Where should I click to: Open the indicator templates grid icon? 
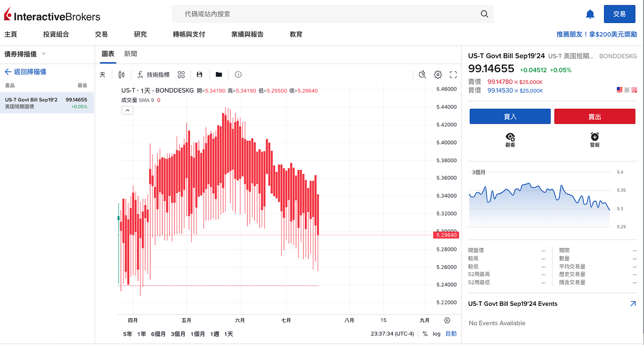[181, 75]
